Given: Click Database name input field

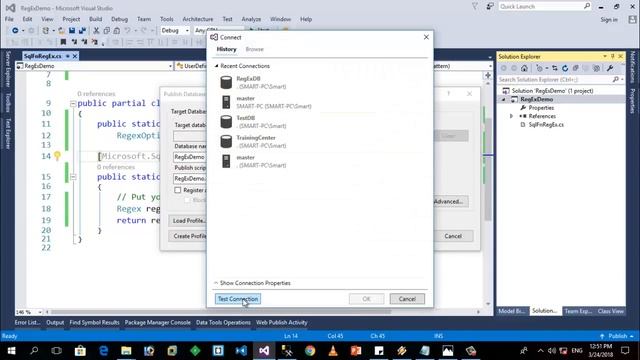Looking at the screenshot, I should click(x=189, y=157).
